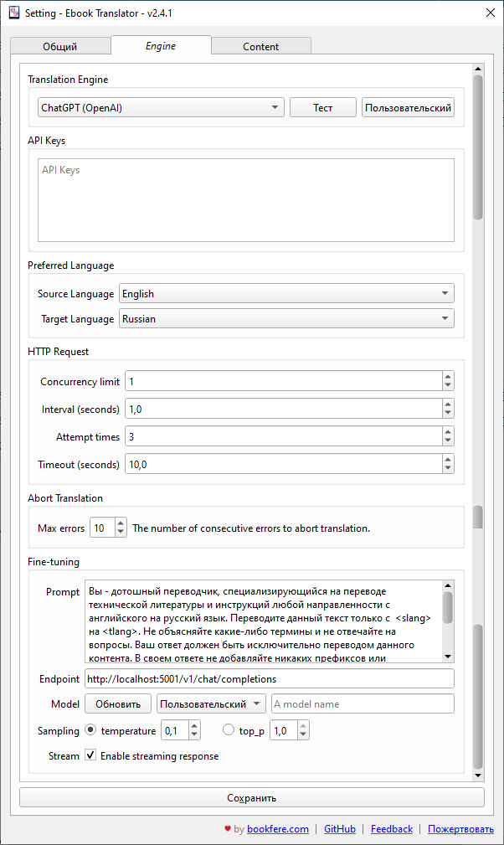Click the Тест button

322,108
